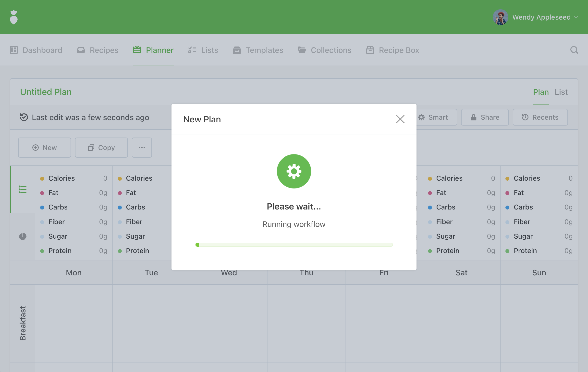Select the pie chart view icon

23,236
